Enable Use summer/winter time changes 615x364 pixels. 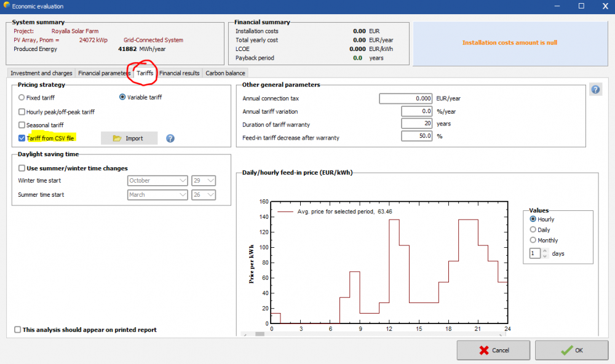coord(22,168)
